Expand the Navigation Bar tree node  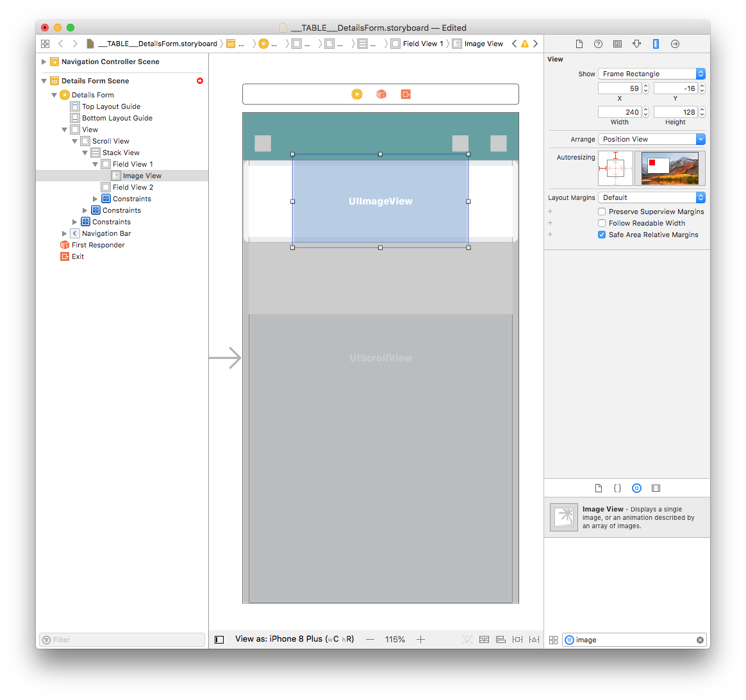pos(64,233)
